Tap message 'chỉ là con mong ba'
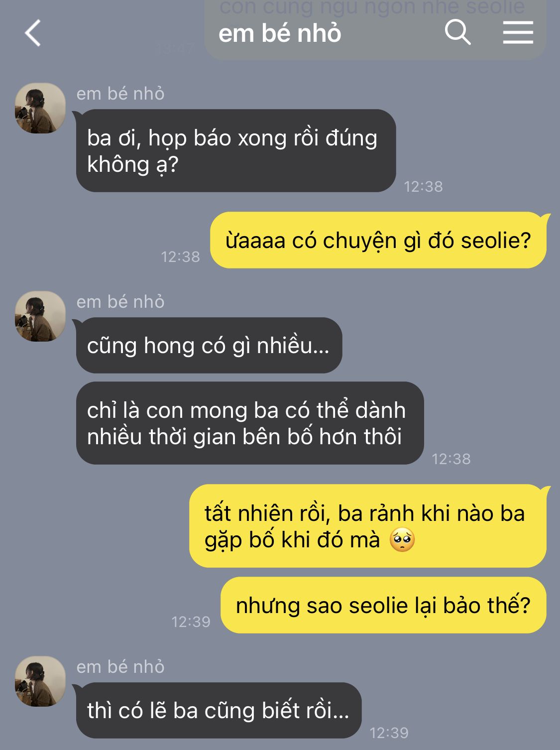 coord(250,423)
